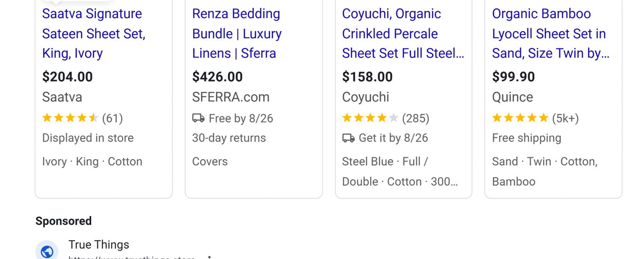Click the truck icon beside Get it by 8/26
Image resolution: width=644 pixels, height=259 pixels.
click(x=348, y=138)
